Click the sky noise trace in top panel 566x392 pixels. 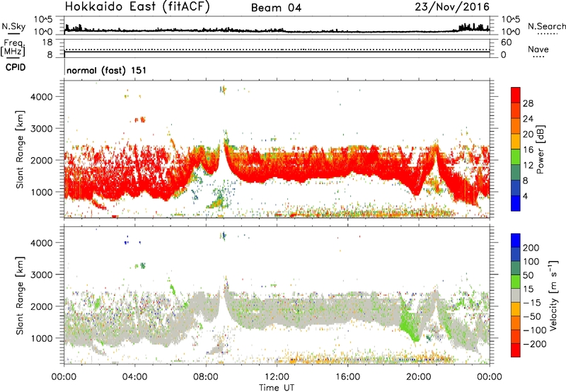point(277,30)
